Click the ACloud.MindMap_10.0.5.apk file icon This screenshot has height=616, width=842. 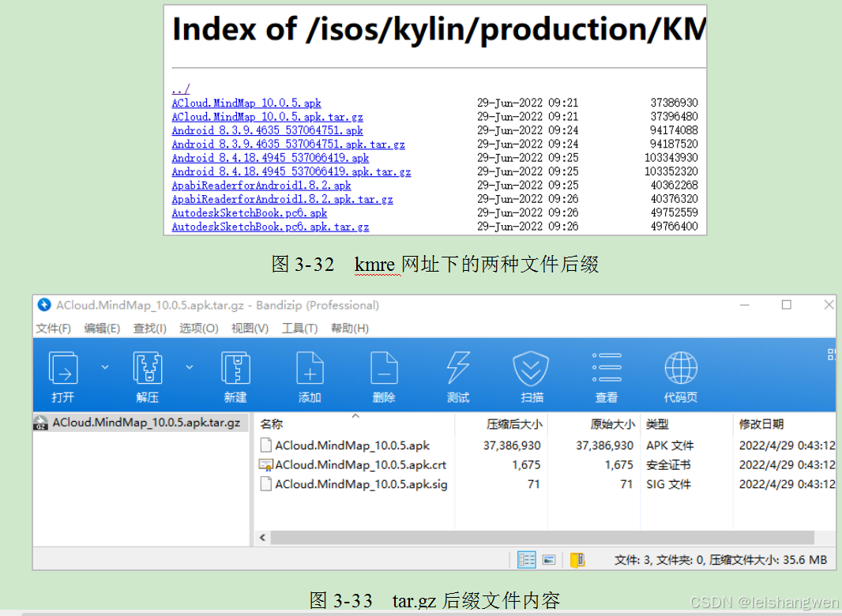pyautogui.click(x=266, y=445)
